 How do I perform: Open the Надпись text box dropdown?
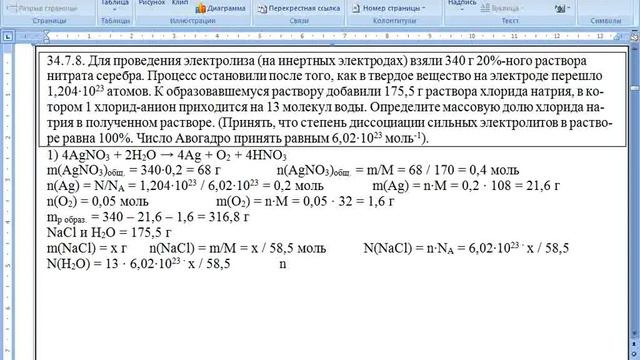462,5
